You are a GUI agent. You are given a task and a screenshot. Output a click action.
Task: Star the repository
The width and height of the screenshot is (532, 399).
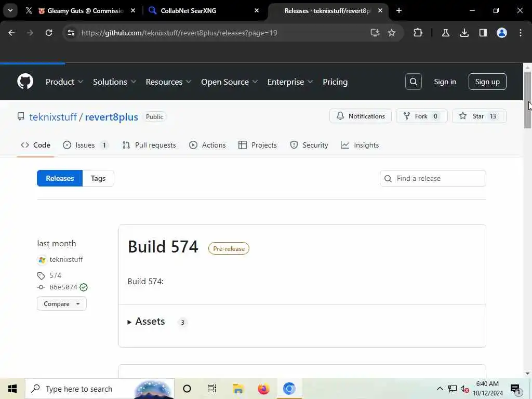point(479,116)
